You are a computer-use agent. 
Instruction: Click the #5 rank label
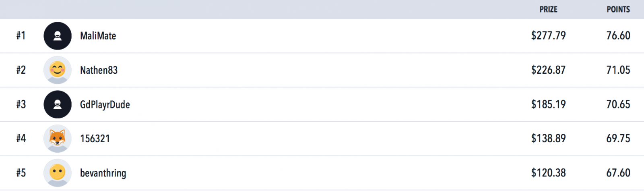coord(21,173)
